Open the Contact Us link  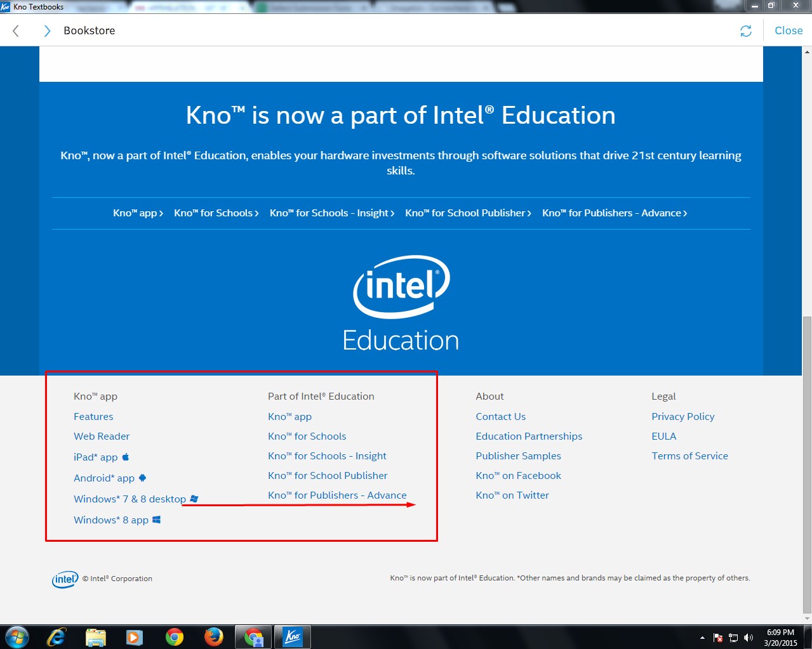pos(501,417)
